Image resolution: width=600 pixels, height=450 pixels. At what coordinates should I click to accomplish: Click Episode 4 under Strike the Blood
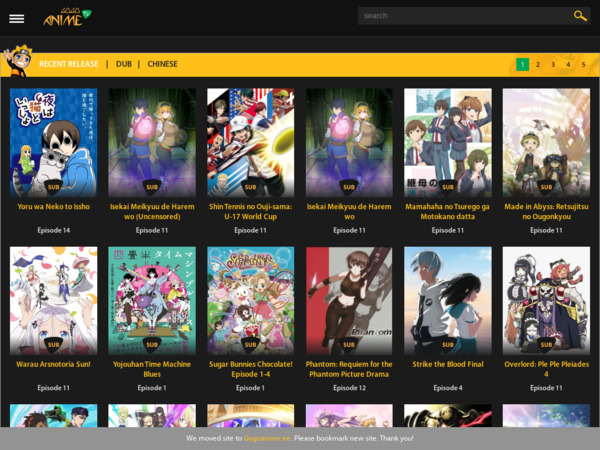(x=448, y=388)
